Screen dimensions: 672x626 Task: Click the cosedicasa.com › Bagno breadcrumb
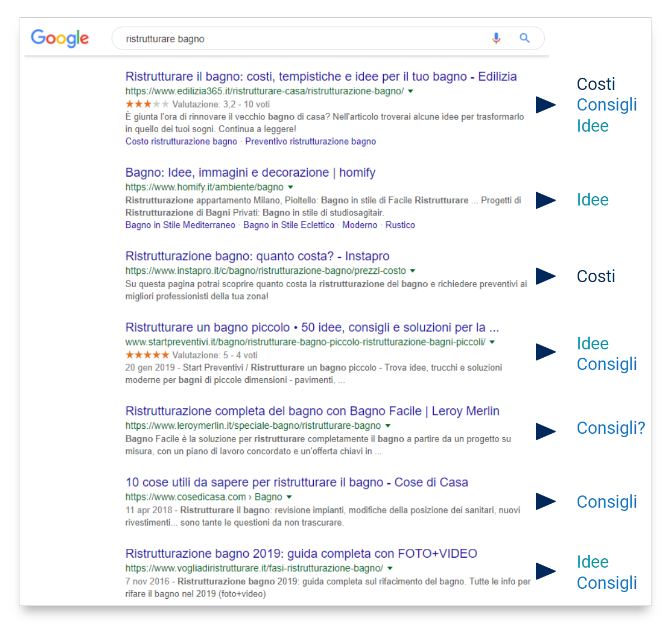click(204, 497)
